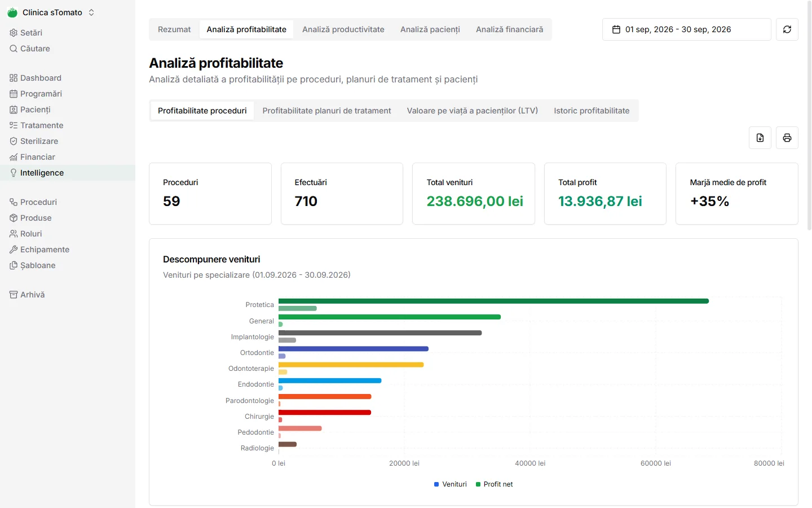
Task: Click the Căutare magnifier icon
Action: pyautogui.click(x=14, y=49)
